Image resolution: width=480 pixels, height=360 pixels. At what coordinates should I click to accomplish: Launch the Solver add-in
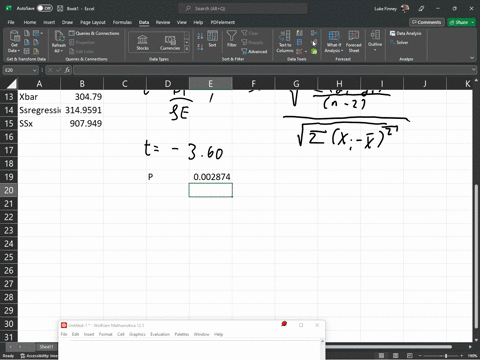click(x=399, y=42)
